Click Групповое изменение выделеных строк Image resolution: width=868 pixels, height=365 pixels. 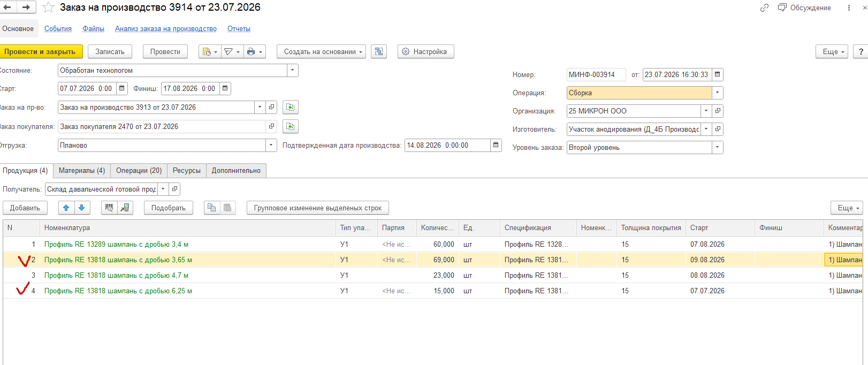pyautogui.click(x=318, y=208)
